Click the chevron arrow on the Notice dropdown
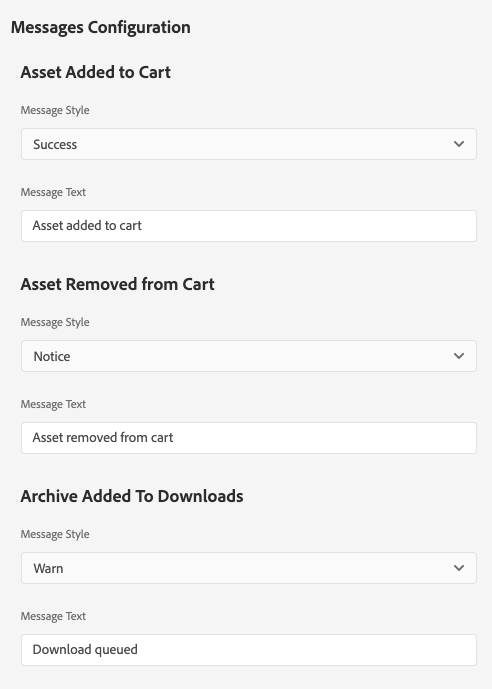The image size is (492, 689). click(459, 356)
